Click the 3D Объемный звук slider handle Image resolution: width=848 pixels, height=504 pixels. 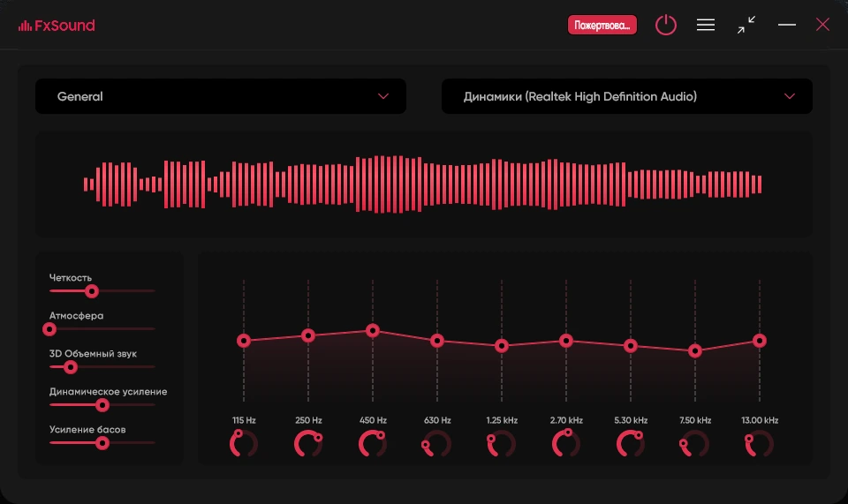click(x=71, y=367)
